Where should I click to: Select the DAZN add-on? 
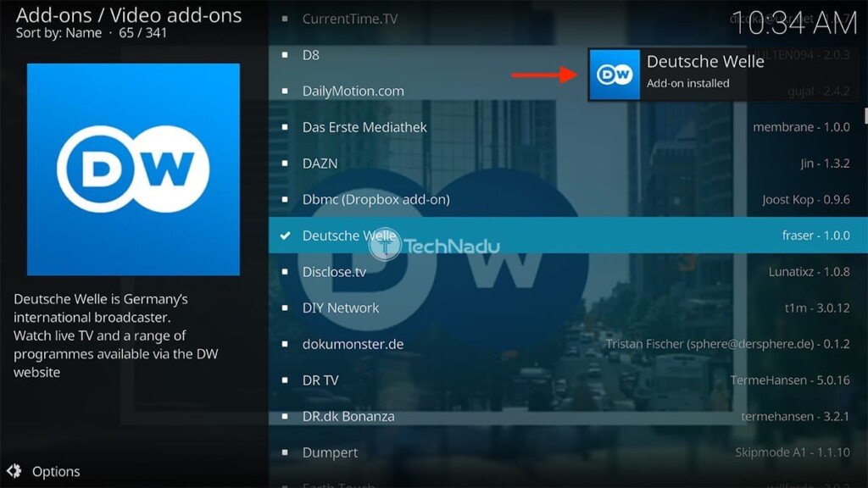point(568,164)
